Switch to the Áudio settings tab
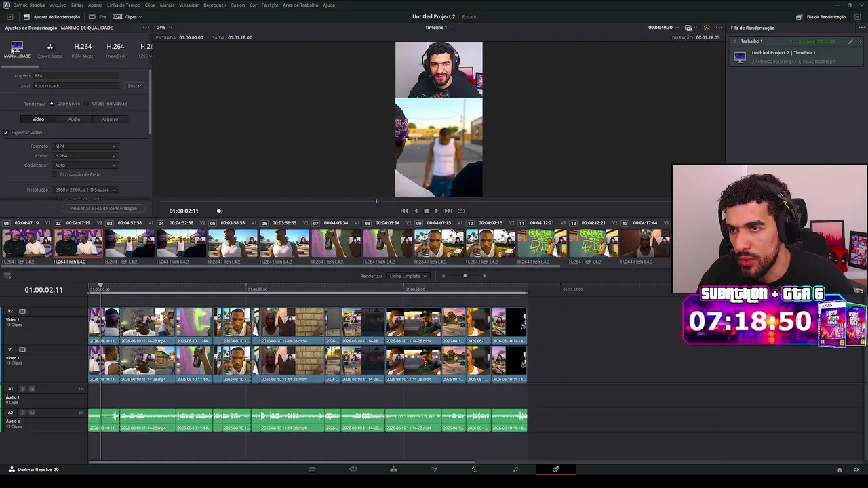The image size is (868, 488). tap(74, 119)
